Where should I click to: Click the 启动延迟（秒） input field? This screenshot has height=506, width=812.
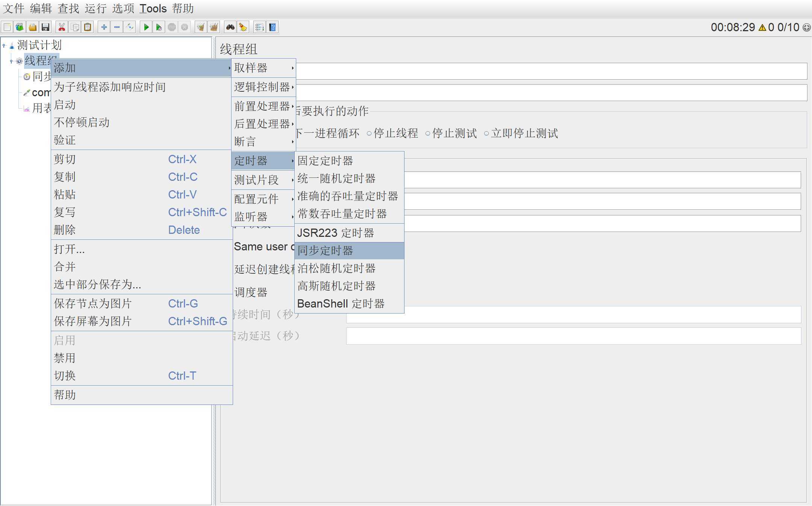coord(574,336)
